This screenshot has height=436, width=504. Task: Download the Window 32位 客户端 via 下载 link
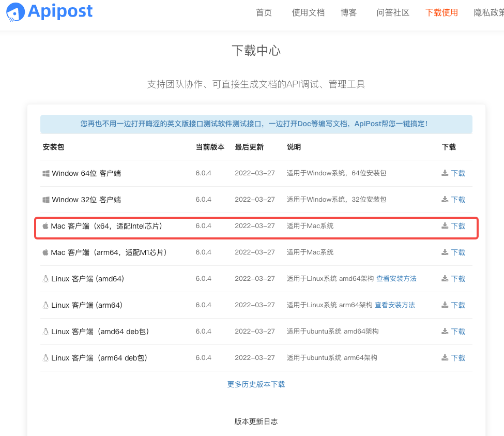click(x=458, y=200)
